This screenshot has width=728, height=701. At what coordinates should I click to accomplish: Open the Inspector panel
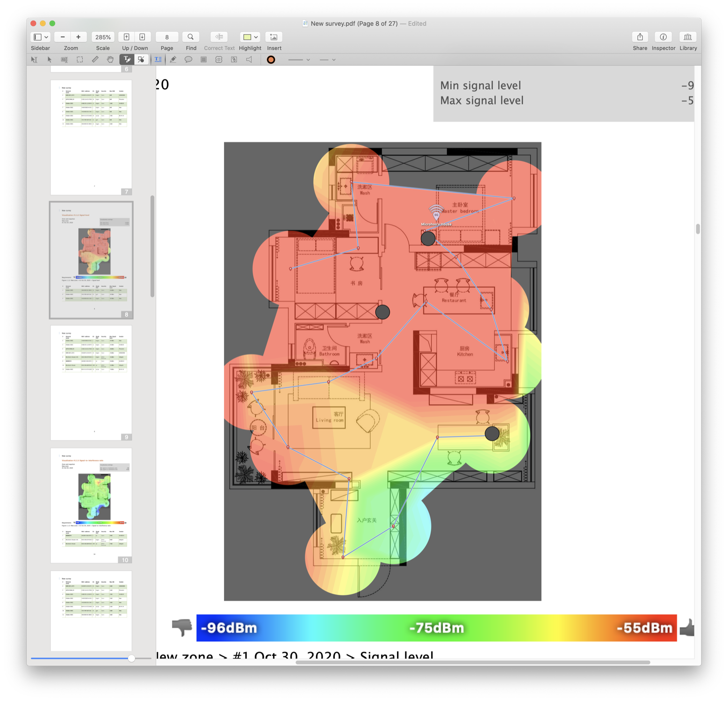pyautogui.click(x=663, y=37)
